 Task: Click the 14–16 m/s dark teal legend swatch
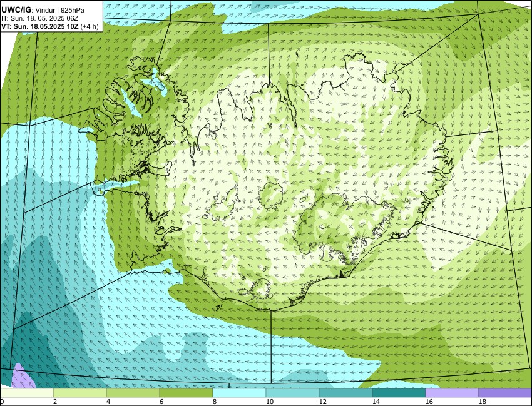coord(399,393)
